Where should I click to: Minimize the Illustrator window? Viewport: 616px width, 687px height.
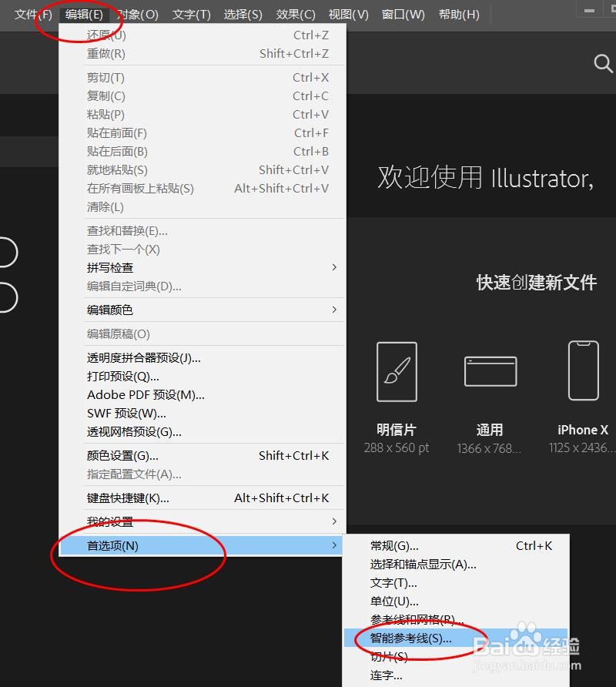589,10
